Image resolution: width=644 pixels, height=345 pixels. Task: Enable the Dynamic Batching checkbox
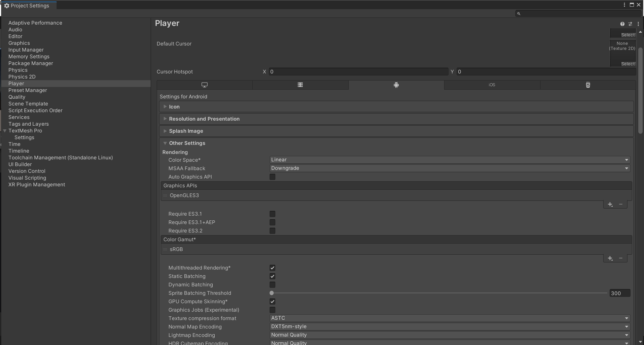[272, 285]
